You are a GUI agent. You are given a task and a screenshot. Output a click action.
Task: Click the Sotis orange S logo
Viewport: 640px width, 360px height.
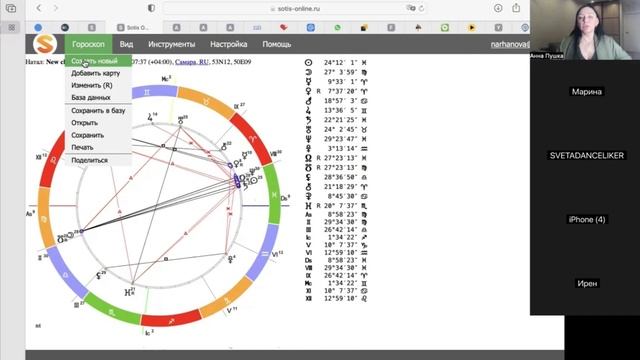coord(45,44)
